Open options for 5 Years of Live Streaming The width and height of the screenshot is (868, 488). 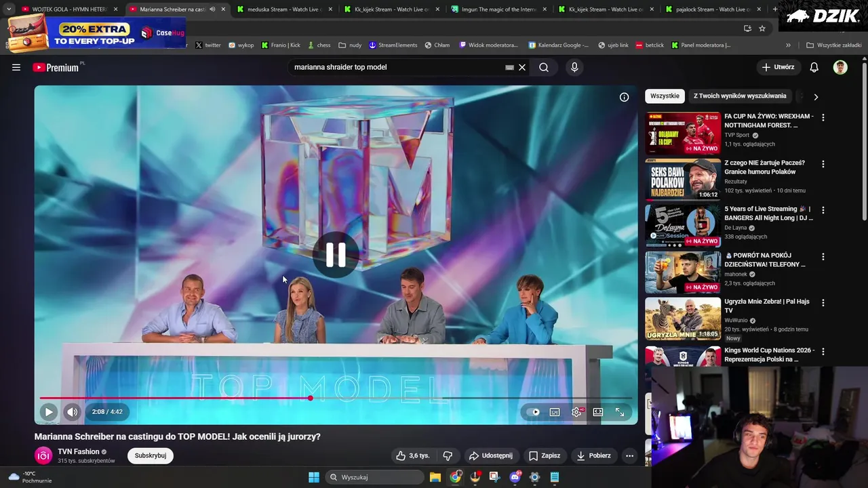point(823,210)
